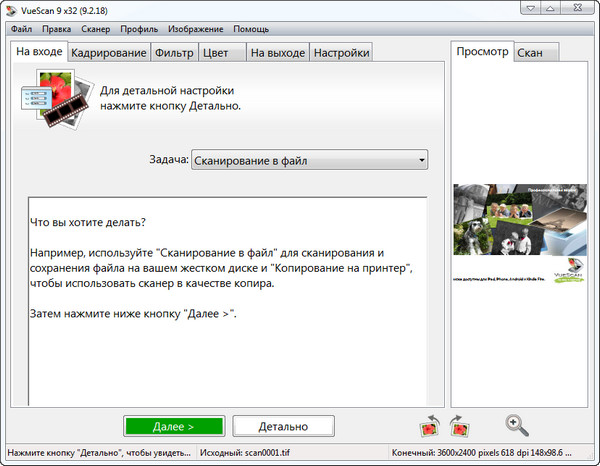Switch to the Фильтр tab
Viewport: 600px width, 466px height.
pos(174,52)
